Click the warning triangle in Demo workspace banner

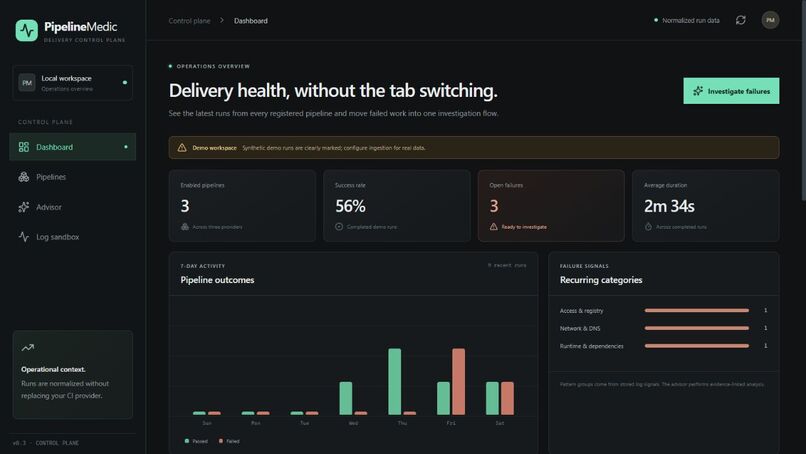click(x=182, y=148)
